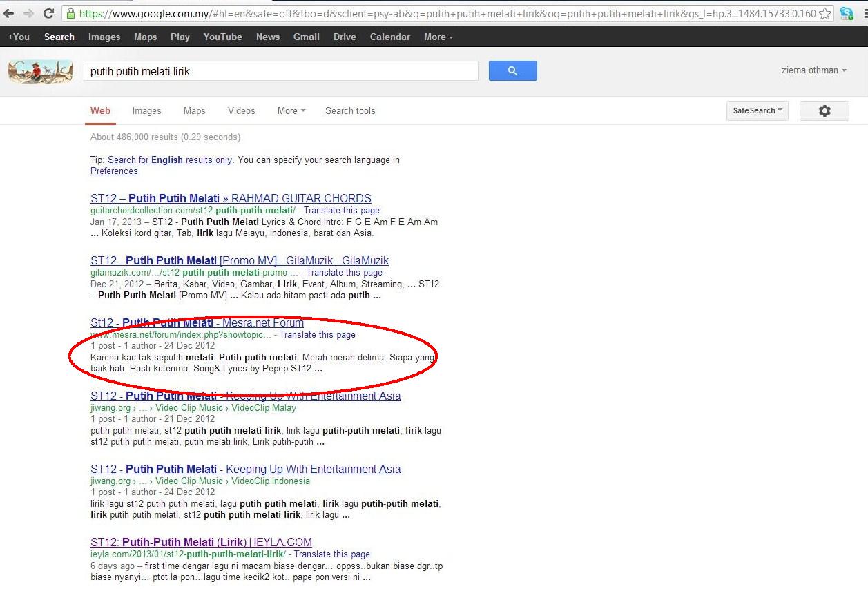Screen dimensions: 868x589
Task: Translate the guitarchordcollection.com result page
Action: [x=341, y=210]
